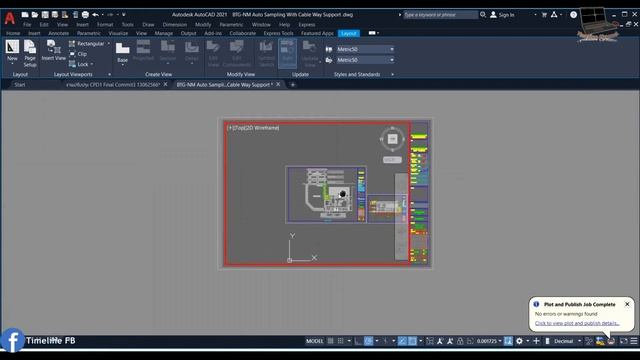Open the Help question mark icon
Viewport: 640px width, 360px height.
[x=573, y=15]
